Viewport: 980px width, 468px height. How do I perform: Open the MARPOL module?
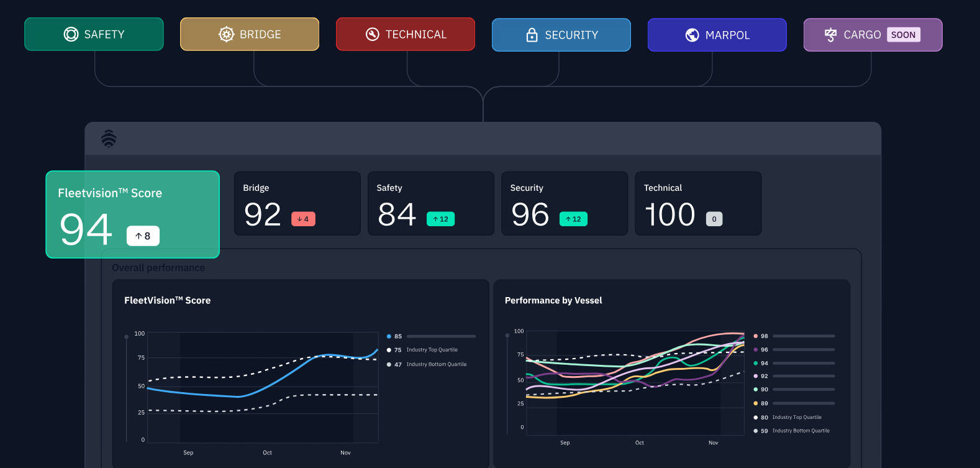coord(717,35)
